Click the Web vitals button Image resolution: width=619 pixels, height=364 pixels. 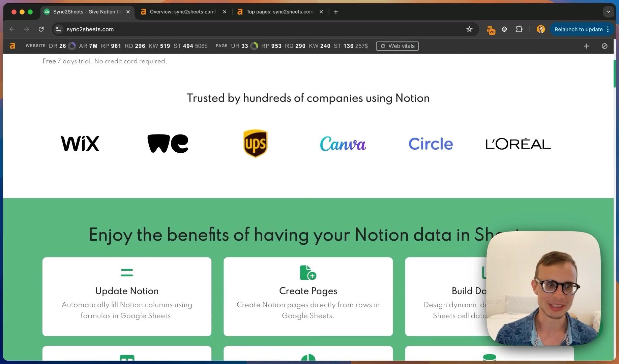pyautogui.click(x=397, y=46)
